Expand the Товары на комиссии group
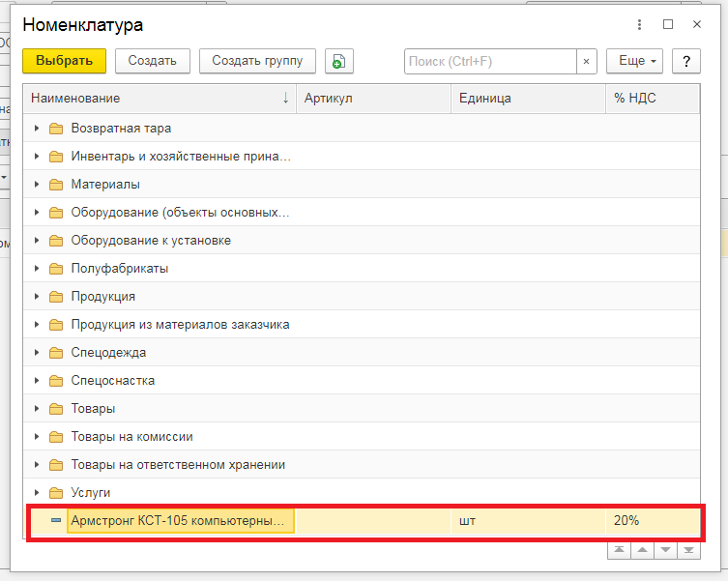 [37, 437]
